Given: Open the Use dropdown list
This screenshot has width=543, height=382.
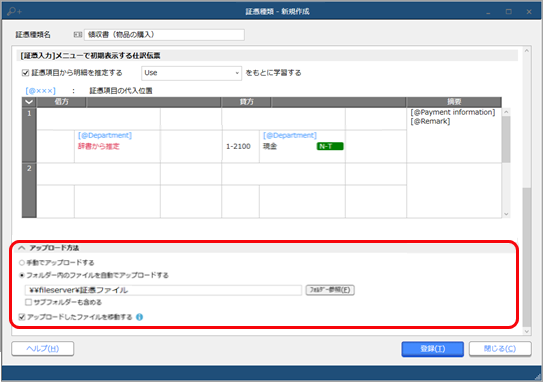Looking at the screenshot, I should [191, 73].
